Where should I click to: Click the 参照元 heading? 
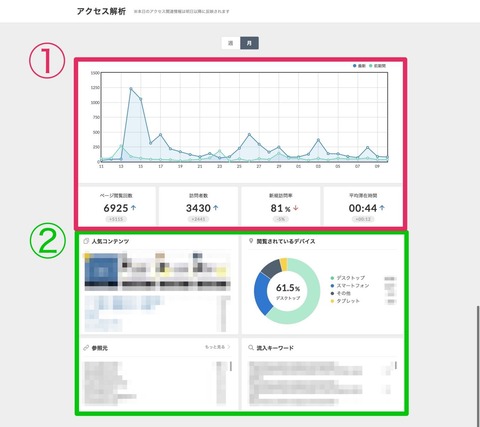(100, 348)
